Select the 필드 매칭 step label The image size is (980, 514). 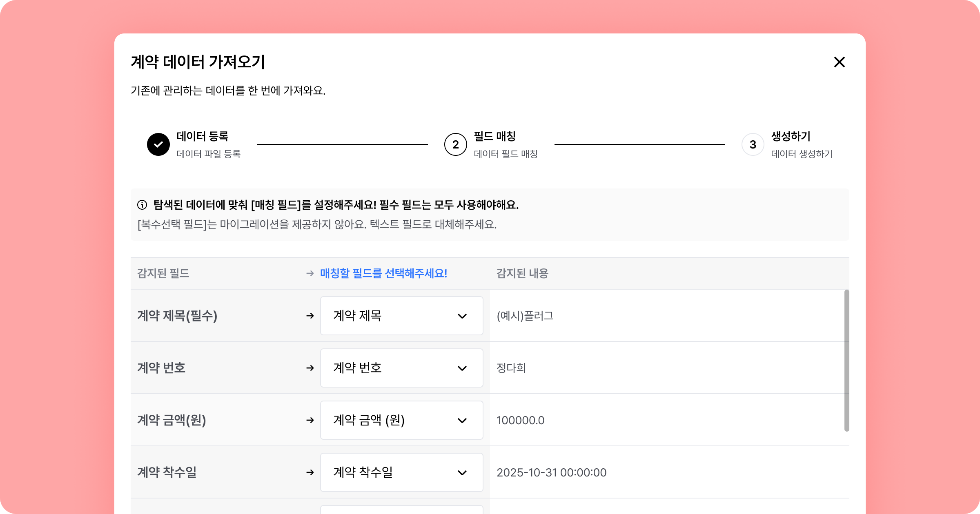coord(494,136)
